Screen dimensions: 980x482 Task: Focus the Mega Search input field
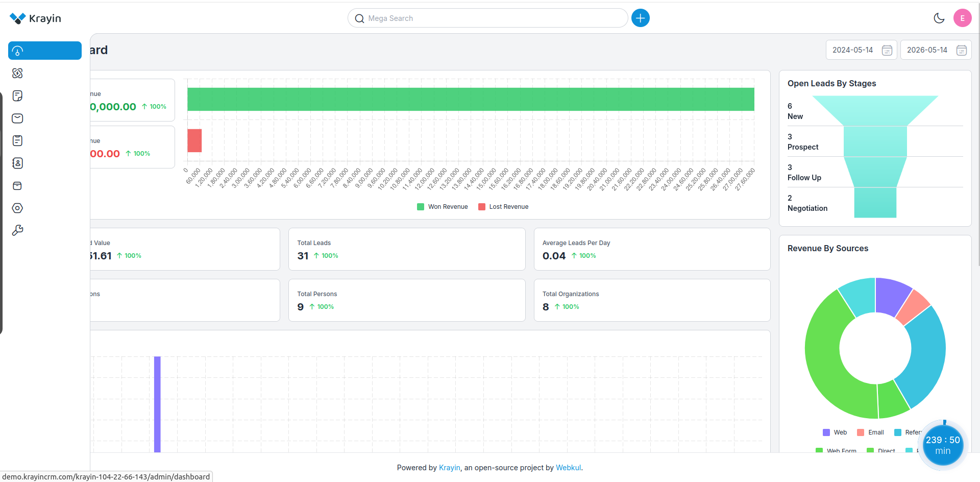pos(487,18)
